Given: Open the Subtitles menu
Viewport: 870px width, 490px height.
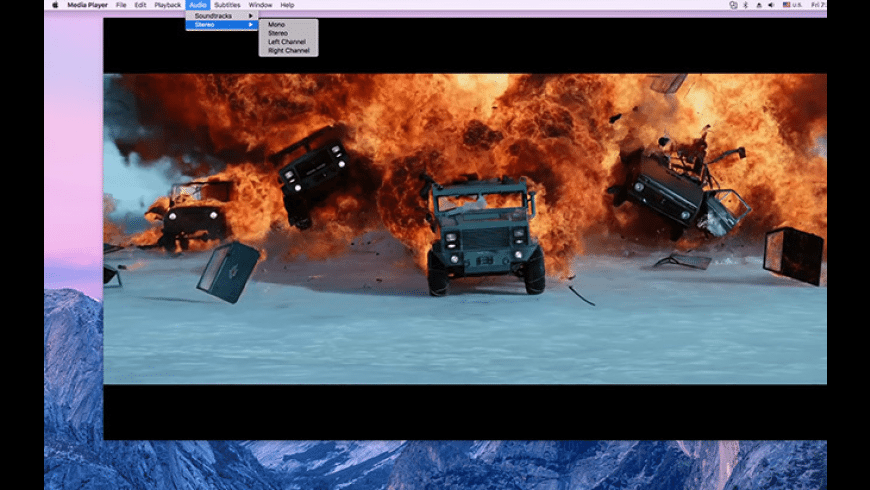Looking at the screenshot, I should (x=227, y=5).
